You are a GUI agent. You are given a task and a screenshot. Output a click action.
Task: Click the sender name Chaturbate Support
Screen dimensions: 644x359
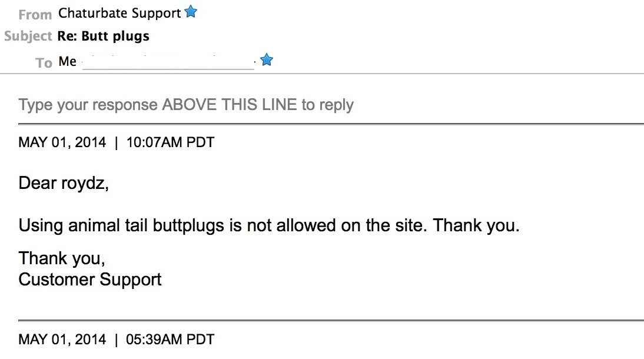pyautogui.click(x=119, y=13)
